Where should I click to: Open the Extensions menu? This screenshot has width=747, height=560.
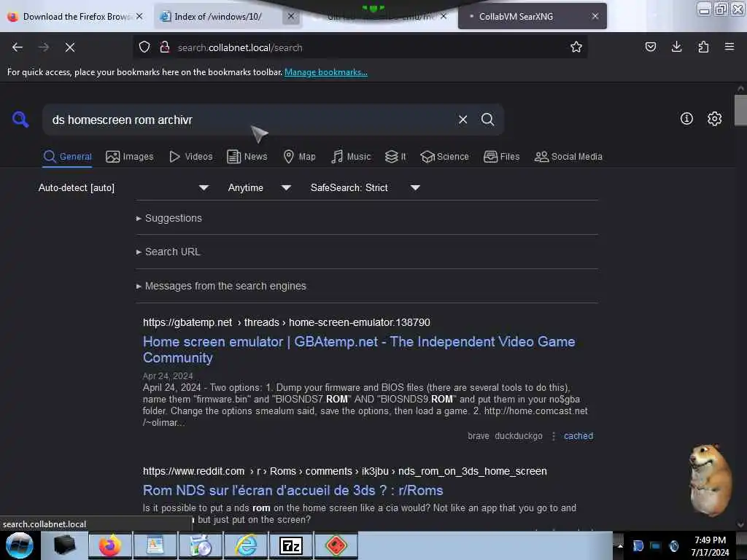(x=703, y=47)
